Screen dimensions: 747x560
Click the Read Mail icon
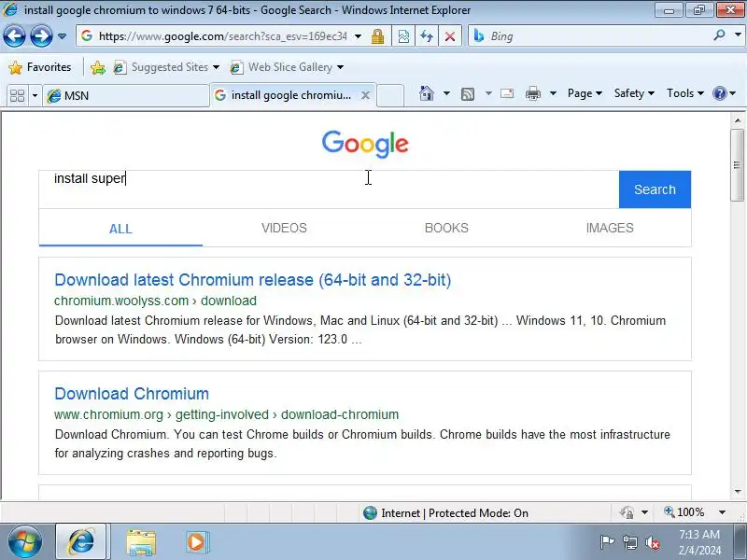point(507,93)
